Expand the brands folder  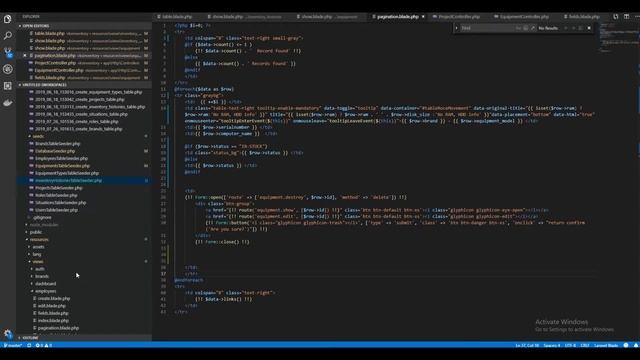tap(42, 276)
